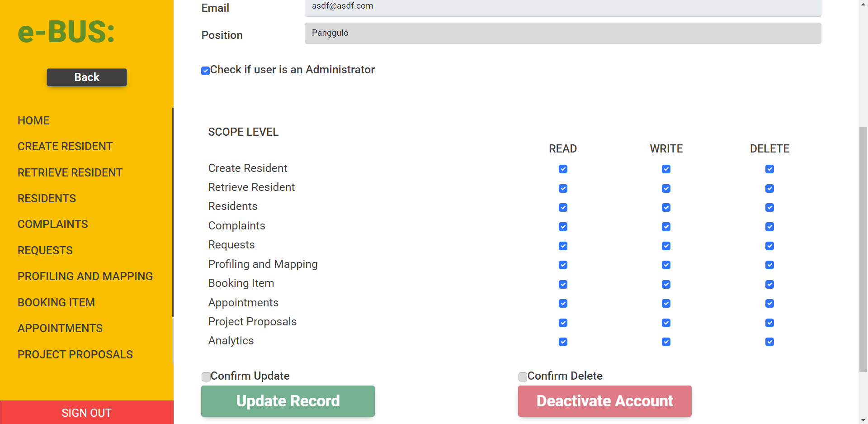Uncheck the Administrator user checkbox
The width and height of the screenshot is (868, 424).
pos(205,71)
